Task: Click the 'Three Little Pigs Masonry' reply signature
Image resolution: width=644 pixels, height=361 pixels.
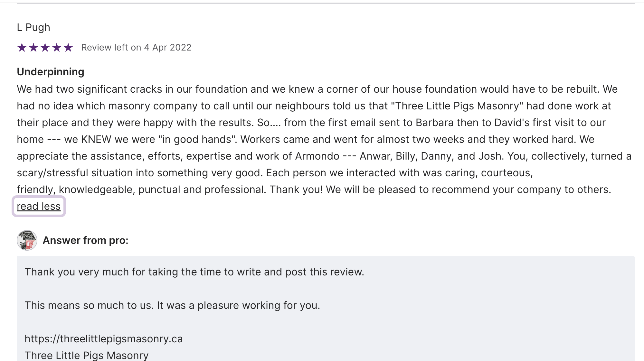Action: pos(87,355)
